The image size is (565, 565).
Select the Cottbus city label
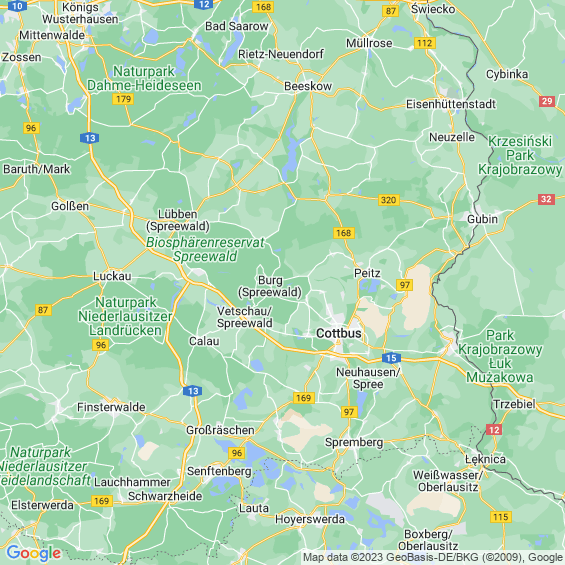(x=338, y=333)
